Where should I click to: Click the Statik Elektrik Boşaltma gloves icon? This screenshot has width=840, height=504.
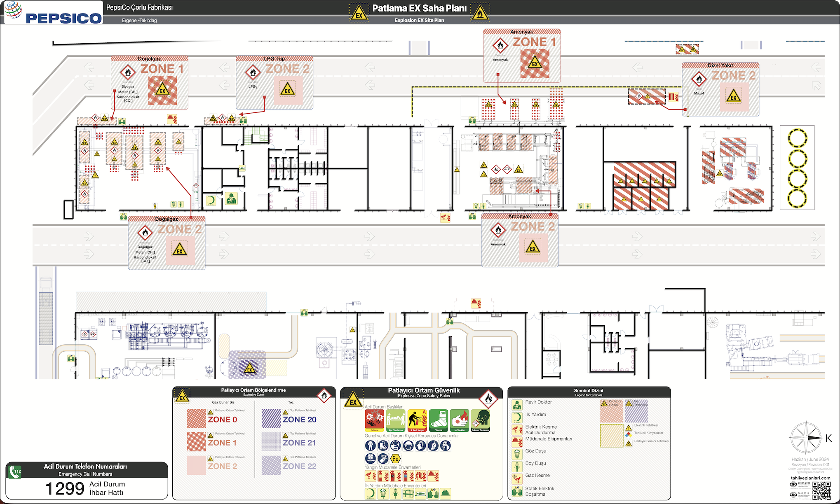click(517, 491)
